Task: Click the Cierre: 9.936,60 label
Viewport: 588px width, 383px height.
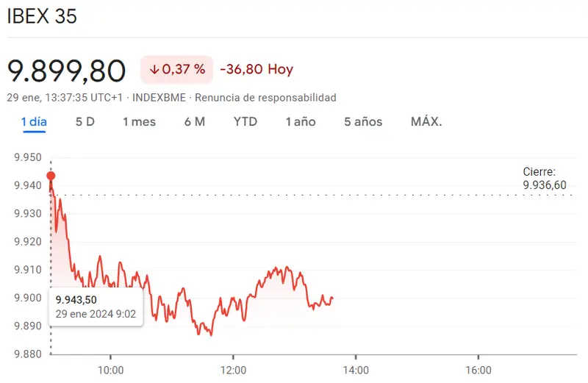Action: 545,179
